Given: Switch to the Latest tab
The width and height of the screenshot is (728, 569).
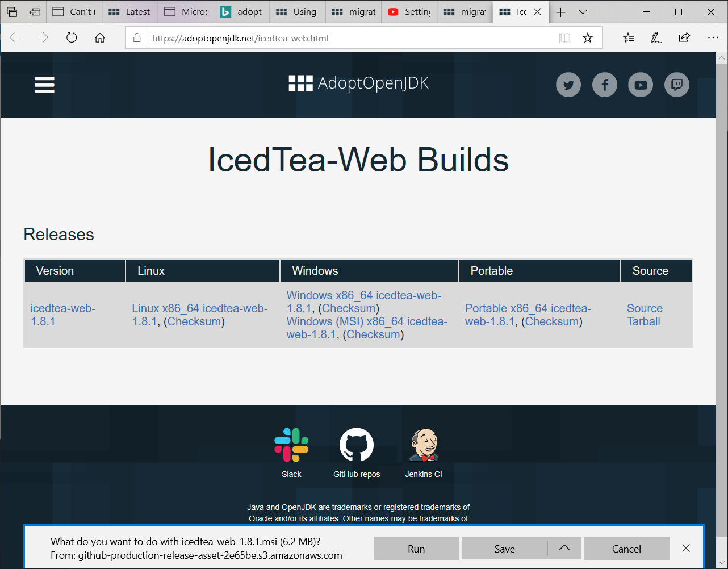Looking at the screenshot, I should (129, 12).
